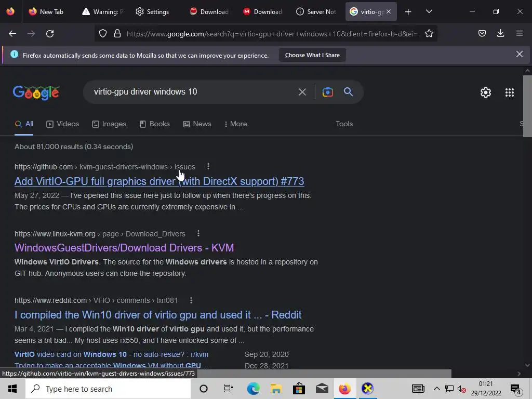The width and height of the screenshot is (532, 399).
Task: Open VirtIO video card no auto-resize sublink
Action: (111, 354)
